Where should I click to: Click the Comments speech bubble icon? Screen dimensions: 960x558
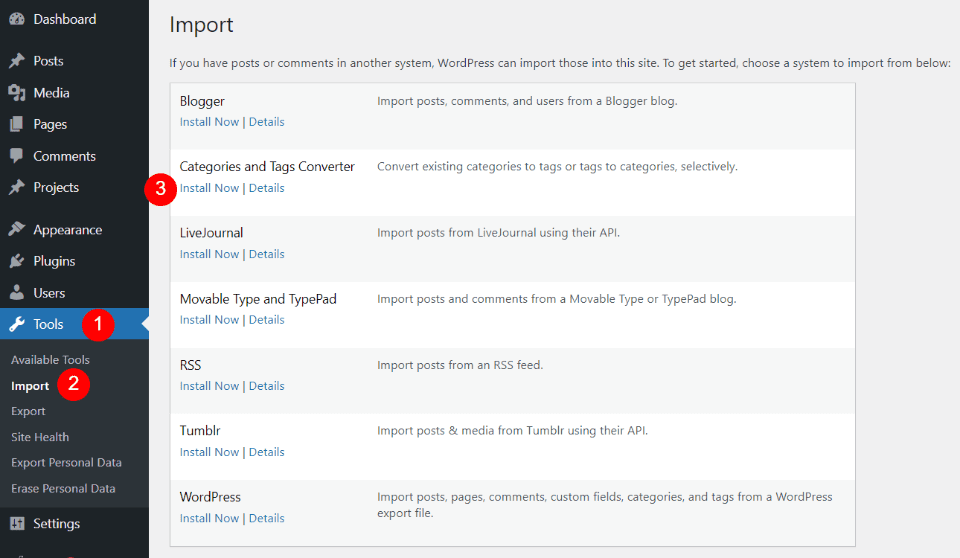[x=17, y=156]
